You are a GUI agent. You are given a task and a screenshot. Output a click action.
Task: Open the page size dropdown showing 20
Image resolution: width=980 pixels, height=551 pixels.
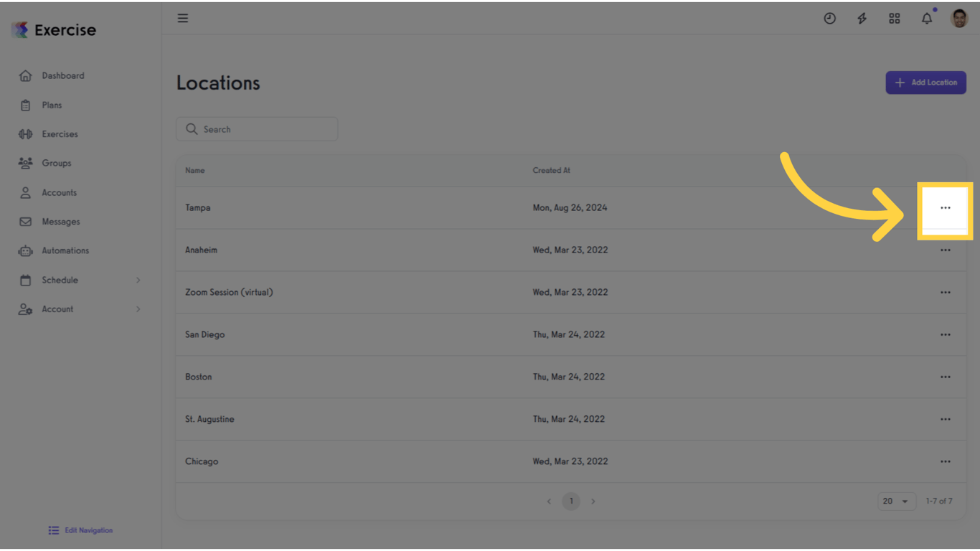pos(896,501)
